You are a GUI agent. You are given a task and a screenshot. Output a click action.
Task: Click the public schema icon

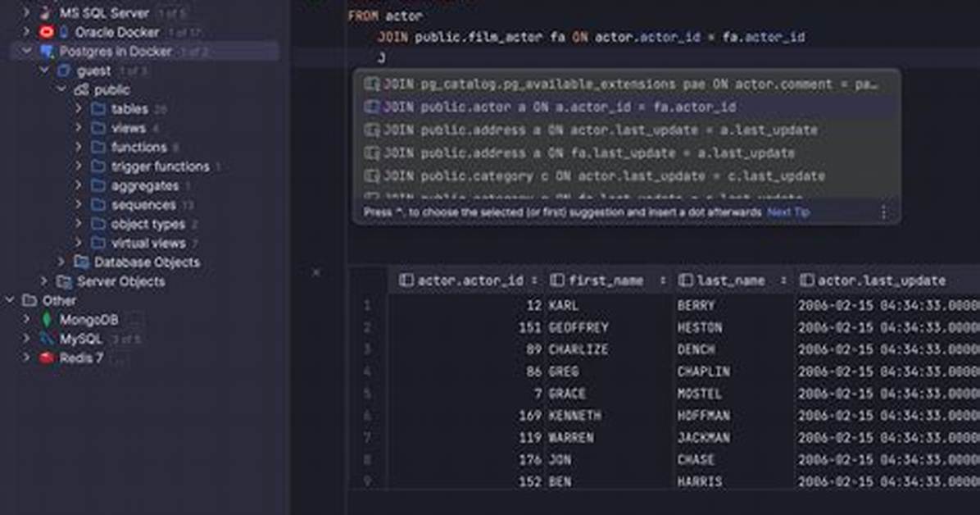(81, 90)
